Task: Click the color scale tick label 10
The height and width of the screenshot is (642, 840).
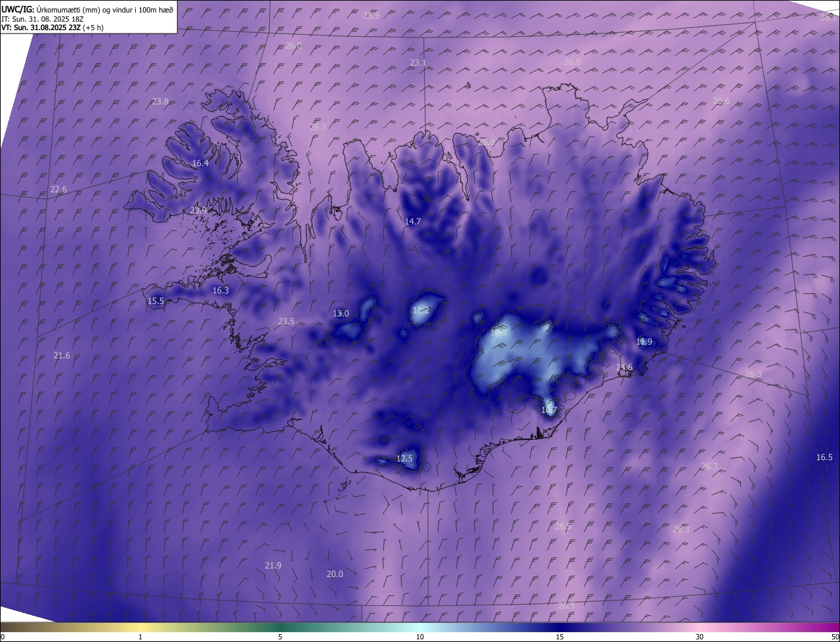Action: click(x=420, y=637)
